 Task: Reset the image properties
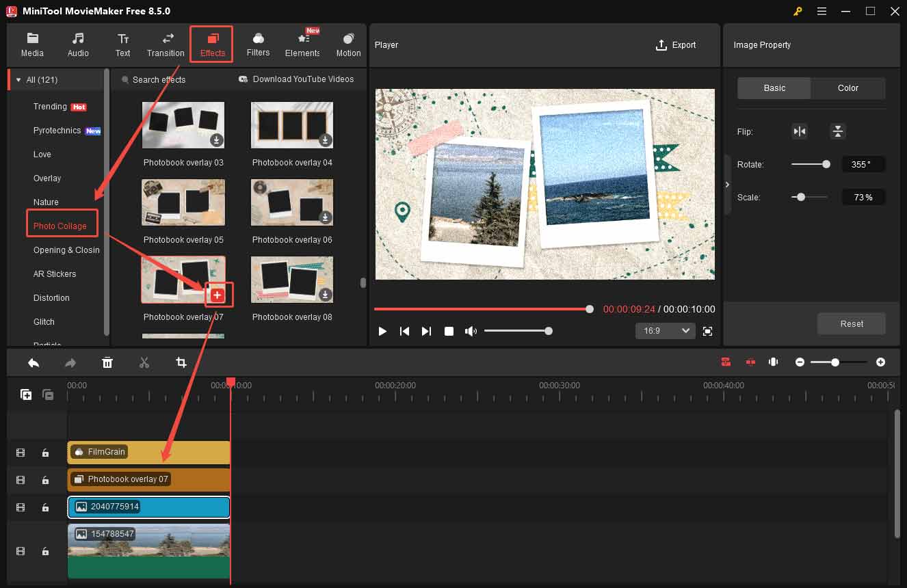[851, 323]
